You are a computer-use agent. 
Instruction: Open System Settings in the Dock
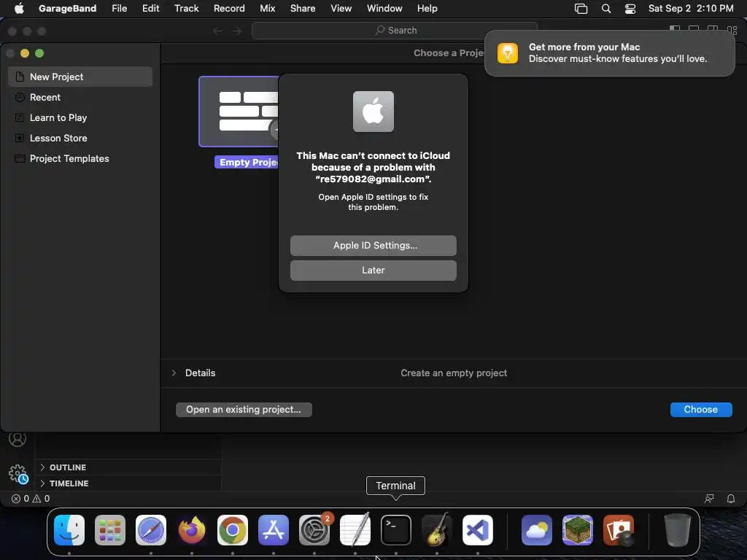(314, 530)
